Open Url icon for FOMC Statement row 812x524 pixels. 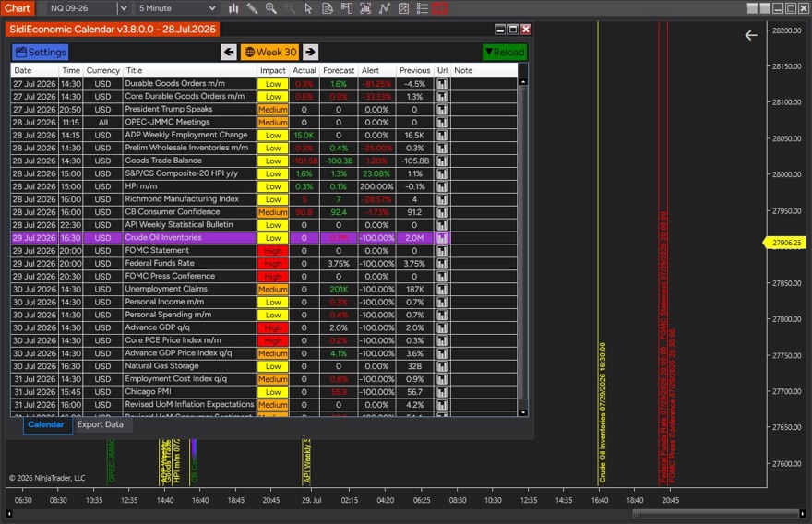pyautogui.click(x=442, y=251)
